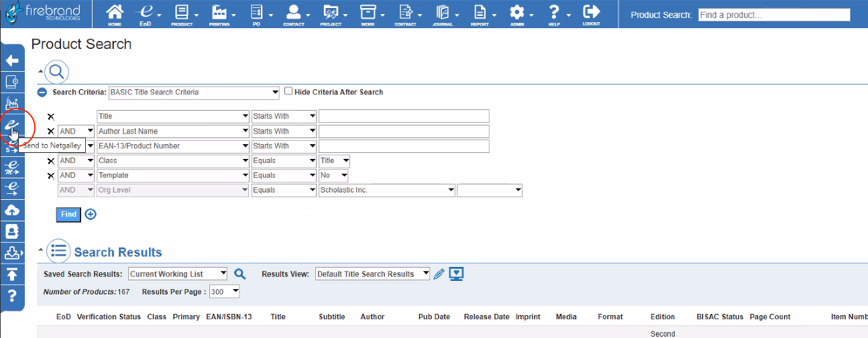Enable Hide Criteria After Search checkbox

pos(288,91)
